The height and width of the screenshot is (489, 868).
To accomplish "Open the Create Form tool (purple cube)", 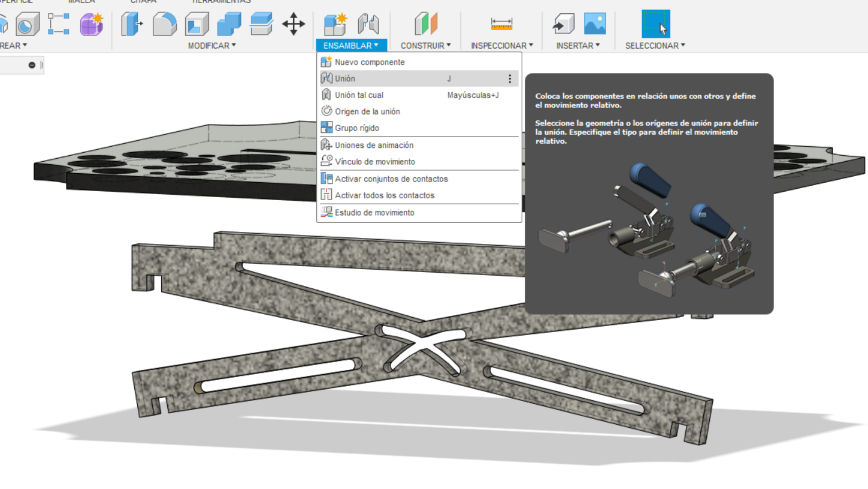I will coord(92,24).
